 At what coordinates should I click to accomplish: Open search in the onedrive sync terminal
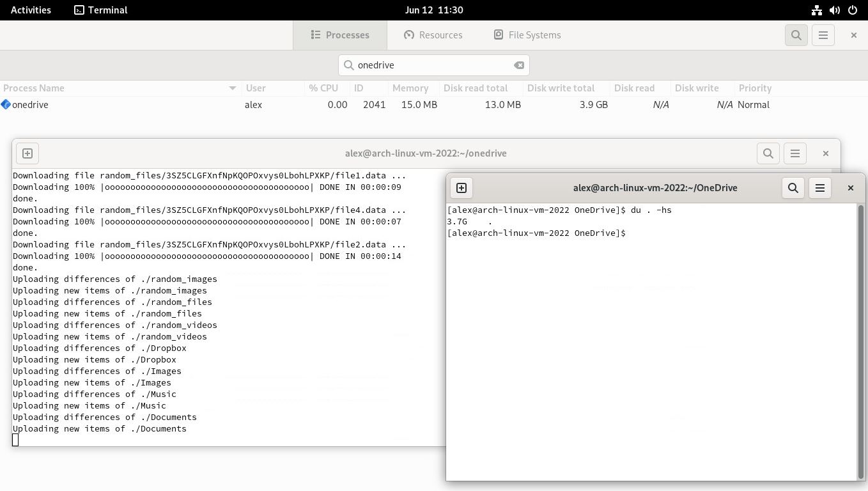[x=768, y=153]
